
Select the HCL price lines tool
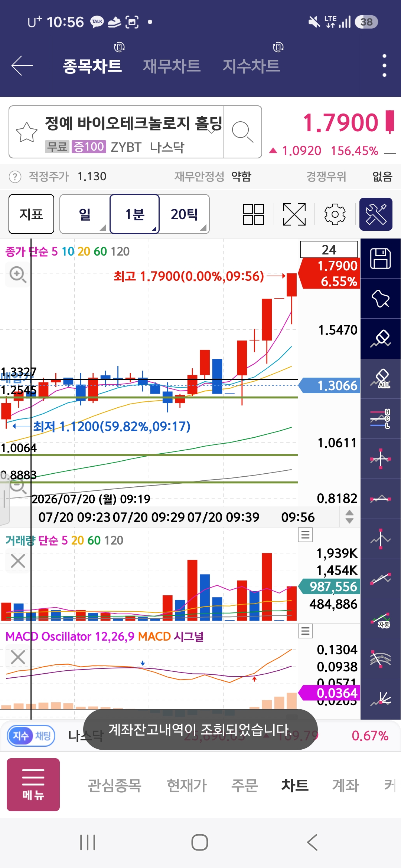381,419
